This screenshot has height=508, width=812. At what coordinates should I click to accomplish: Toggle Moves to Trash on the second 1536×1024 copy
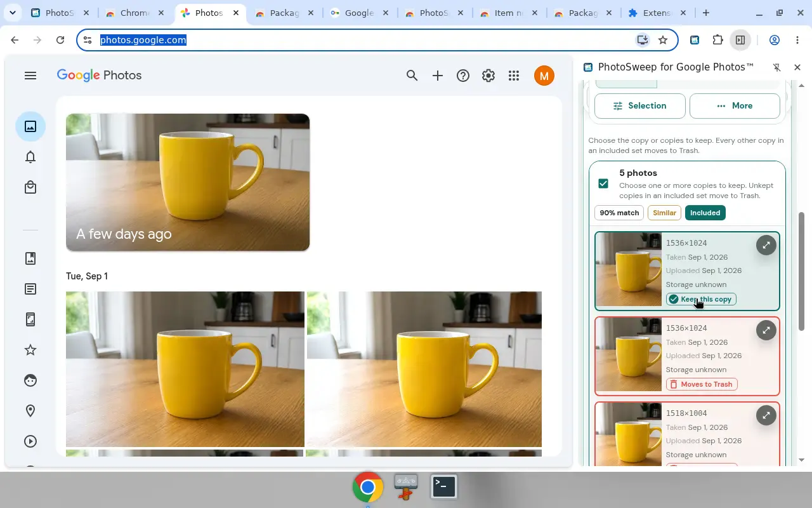coord(702,384)
